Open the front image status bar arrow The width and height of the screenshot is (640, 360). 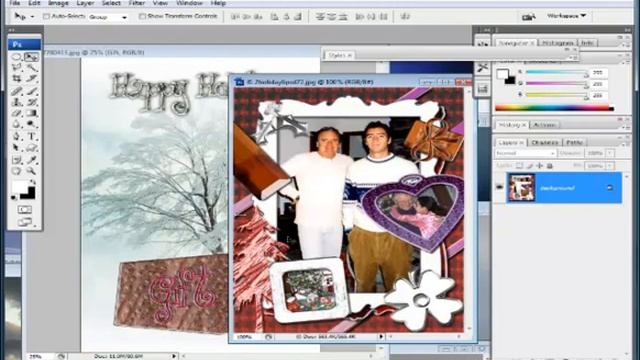pyautogui.click(x=381, y=337)
